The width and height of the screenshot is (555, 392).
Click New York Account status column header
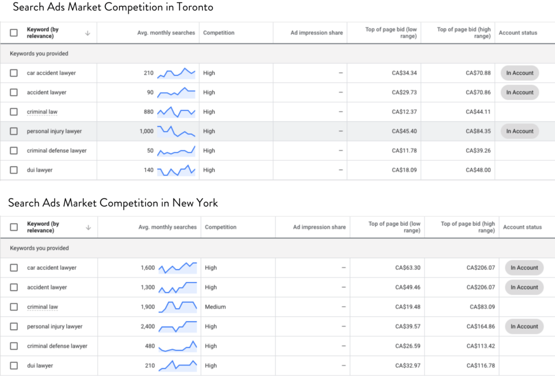tap(522, 227)
